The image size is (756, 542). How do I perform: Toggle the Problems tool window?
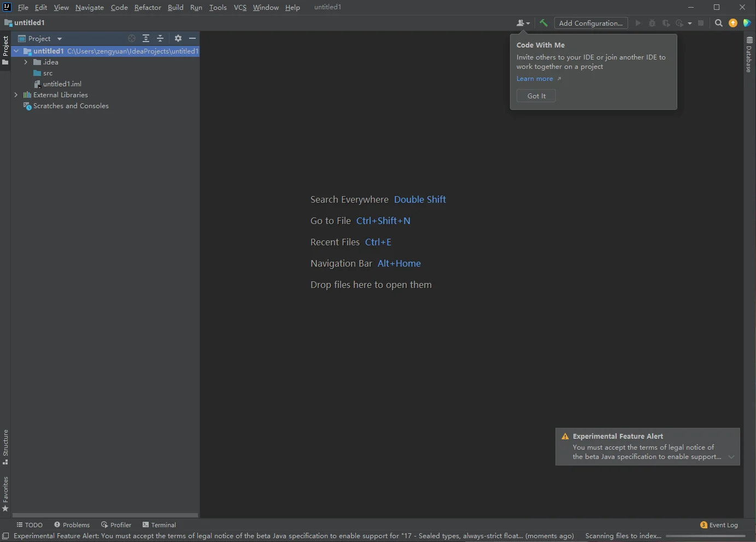(72, 525)
